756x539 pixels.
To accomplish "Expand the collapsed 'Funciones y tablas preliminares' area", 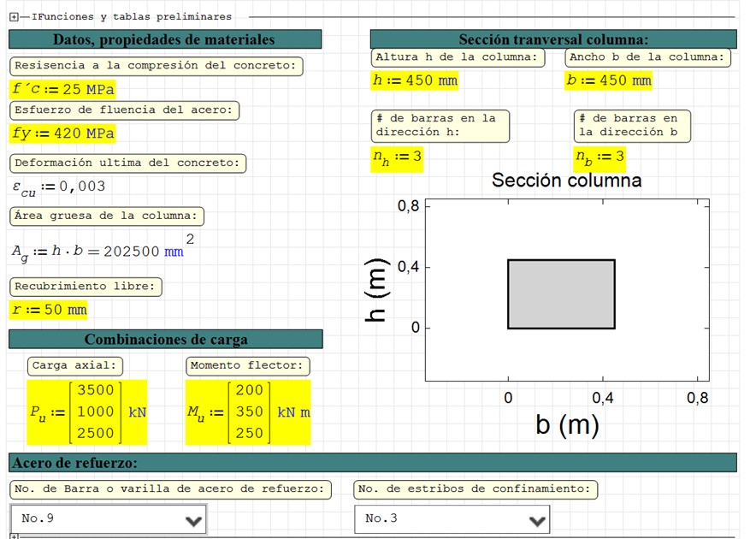I will tap(14, 17).
